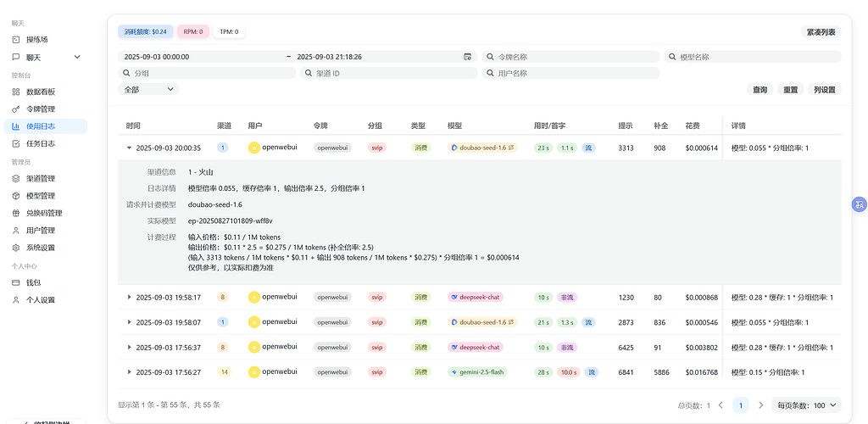Click the 用户管理 user icon

pos(16,231)
